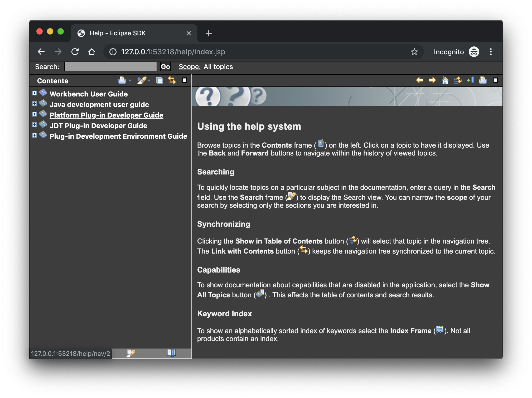
Task: Click the Go button to search
Action: pyautogui.click(x=165, y=66)
